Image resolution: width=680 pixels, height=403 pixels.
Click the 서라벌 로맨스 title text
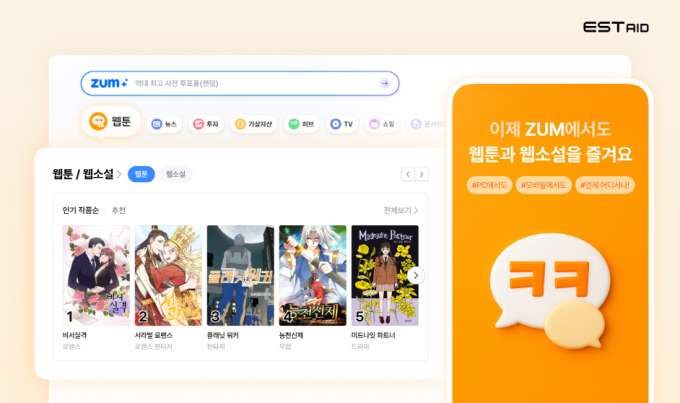tap(154, 335)
